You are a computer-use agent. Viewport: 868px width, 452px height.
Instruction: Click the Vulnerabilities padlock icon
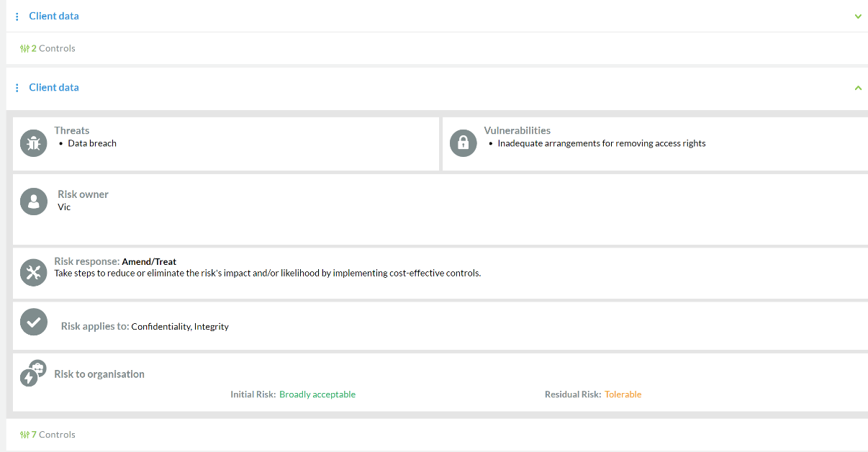click(x=463, y=143)
